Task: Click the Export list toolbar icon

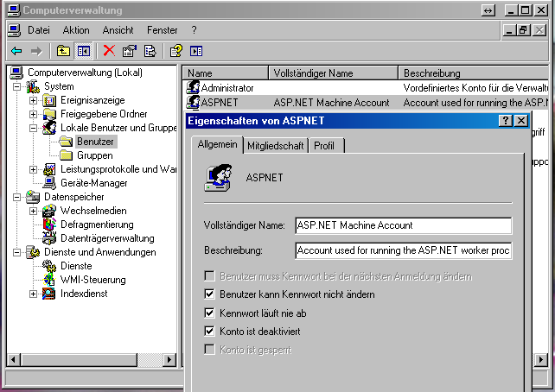Action: pyautogui.click(x=150, y=51)
